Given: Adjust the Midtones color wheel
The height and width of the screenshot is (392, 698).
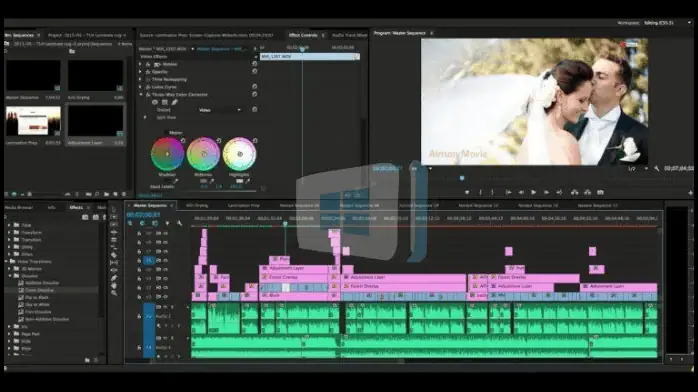Looking at the screenshot, I should tap(203, 154).
